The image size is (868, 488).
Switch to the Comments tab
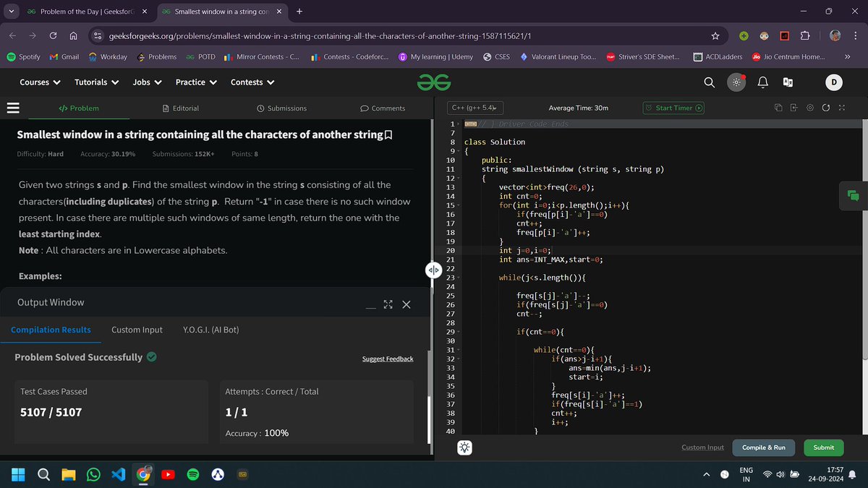pos(383,108)
